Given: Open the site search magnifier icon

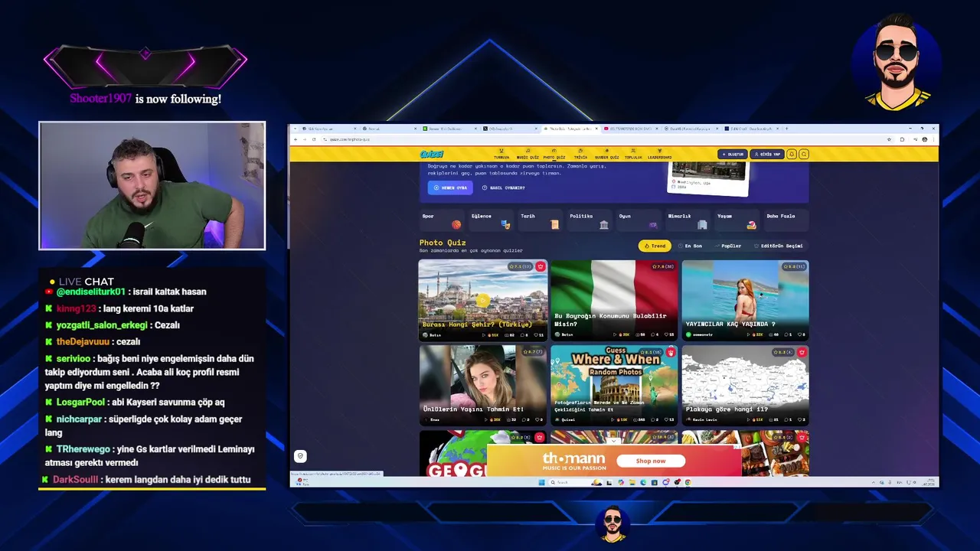Looking at the screenshot, I should coord(804,154).
